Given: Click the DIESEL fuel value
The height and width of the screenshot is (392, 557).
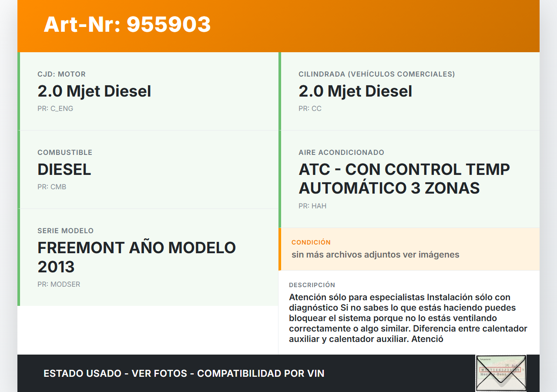Looking at the screenshot, I should 64,170.
